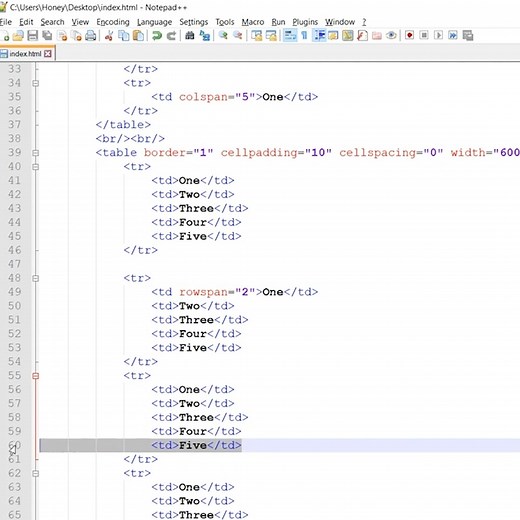Click the Three cell on line 43
The image size is (520, 520).
[x=200, y=208]
